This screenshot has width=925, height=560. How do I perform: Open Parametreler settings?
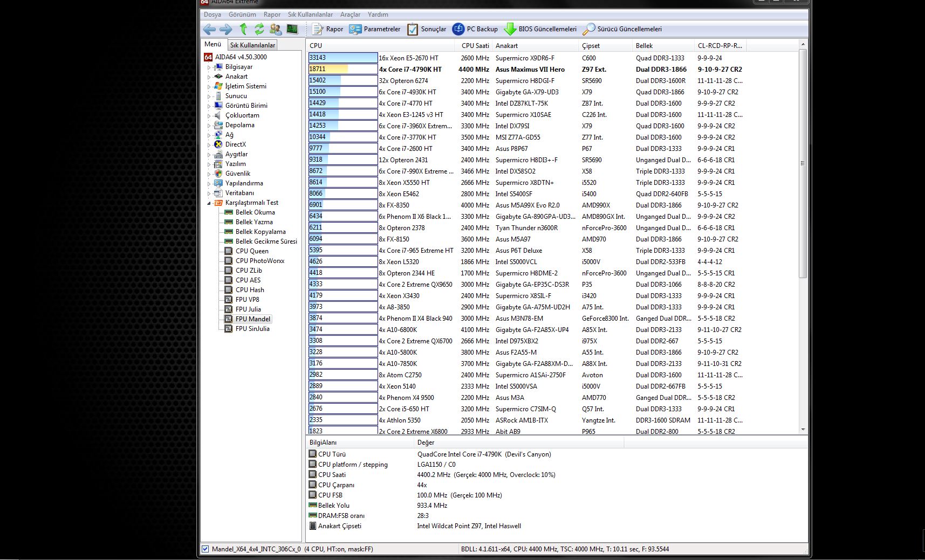[x=375, y=29]
